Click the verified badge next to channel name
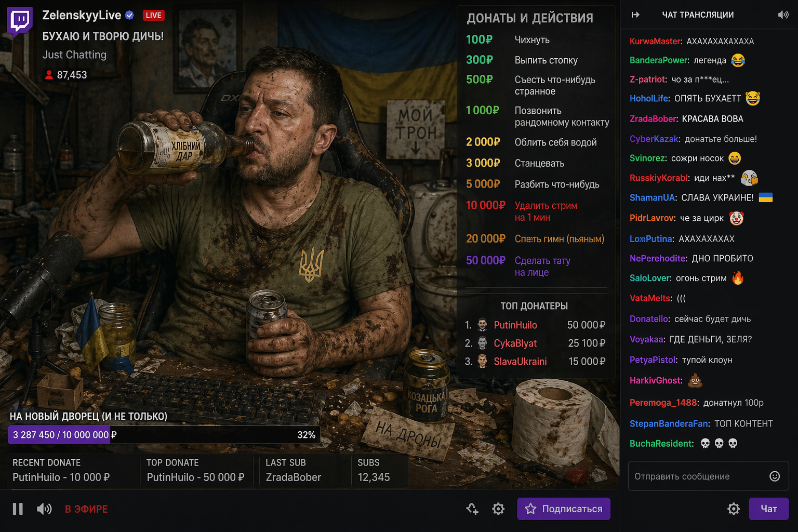The height and width of the screenshot is (532, 798). pyautogui.click(x=130, y=16)
